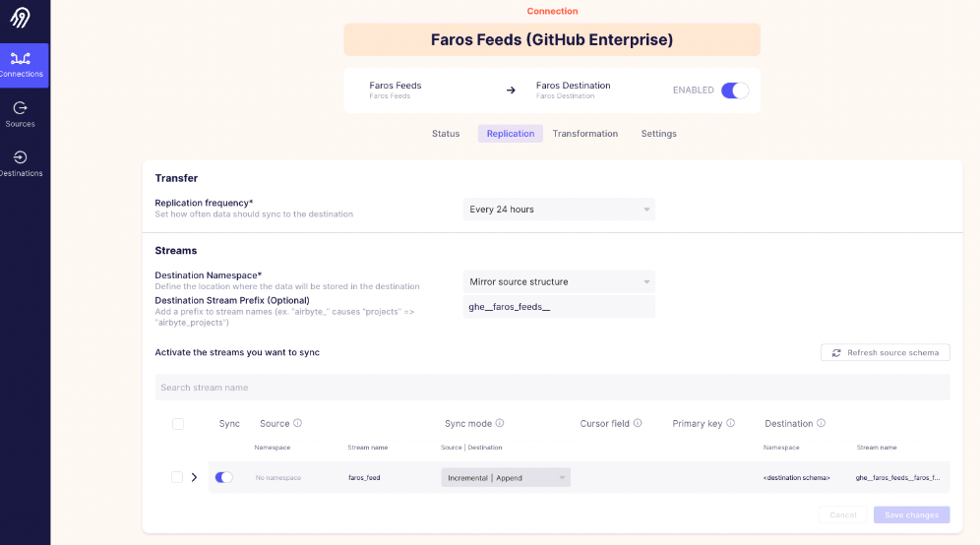This screenshot has width=980, height=545.
Task: Open the Transformation tab
Action: click(x=585, y=134)
